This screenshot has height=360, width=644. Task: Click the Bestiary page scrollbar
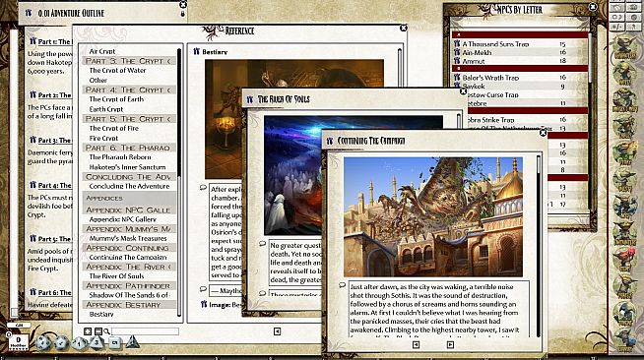[400, 68]
